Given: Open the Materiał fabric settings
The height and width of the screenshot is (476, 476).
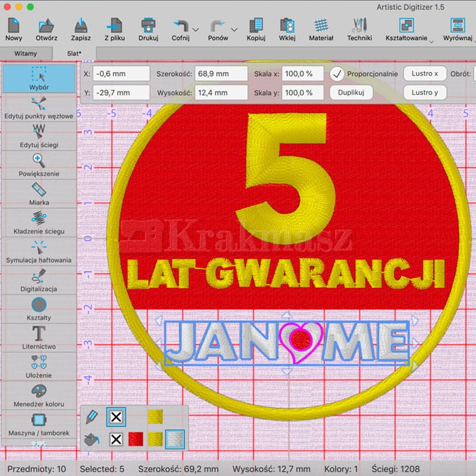Looking at the screenshot, I should tap(321, 29).
